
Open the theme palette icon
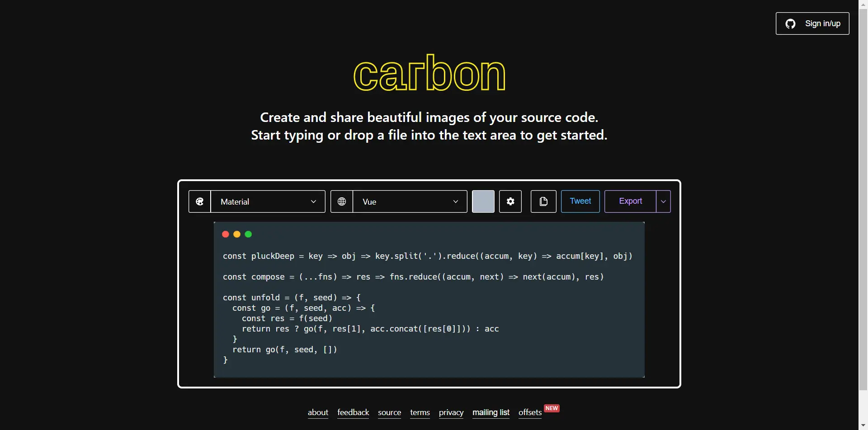point(200,201)
